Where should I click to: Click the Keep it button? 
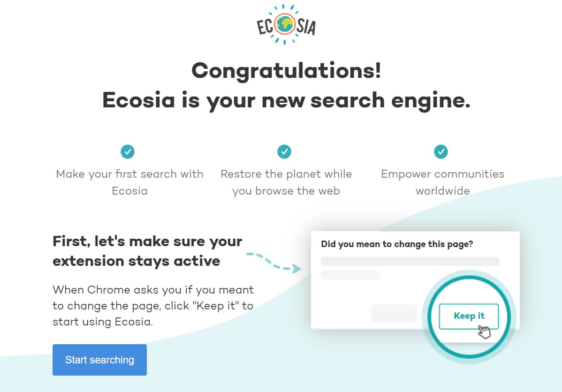click(469, 317)
